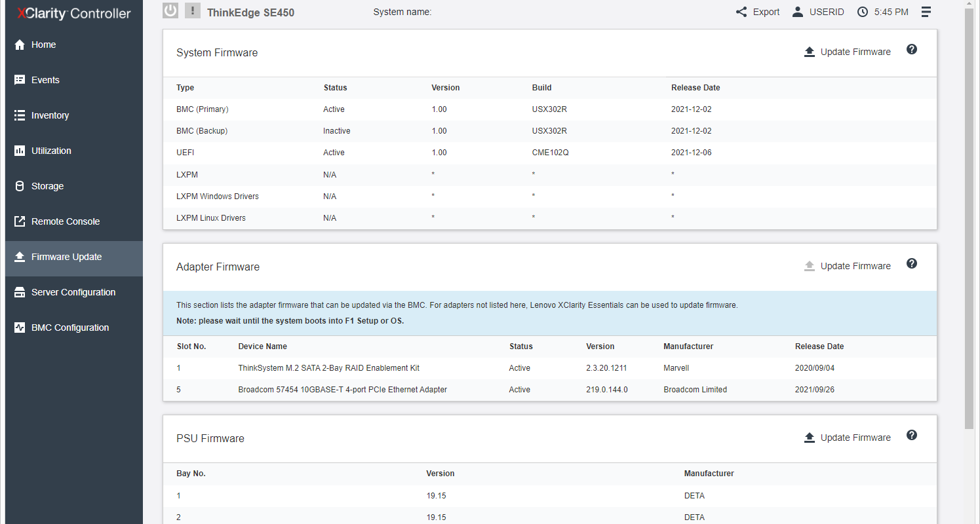The width and height of the screenshot is (980, 524).
Task: Click the Storage cylinder icon in sidebar
Action: click(20, 186)
